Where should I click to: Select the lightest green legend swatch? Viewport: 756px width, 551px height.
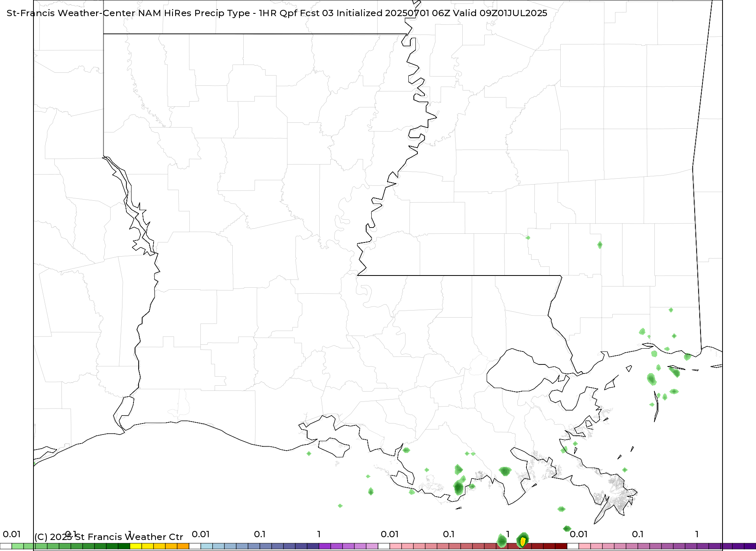[x=18, y=546]
